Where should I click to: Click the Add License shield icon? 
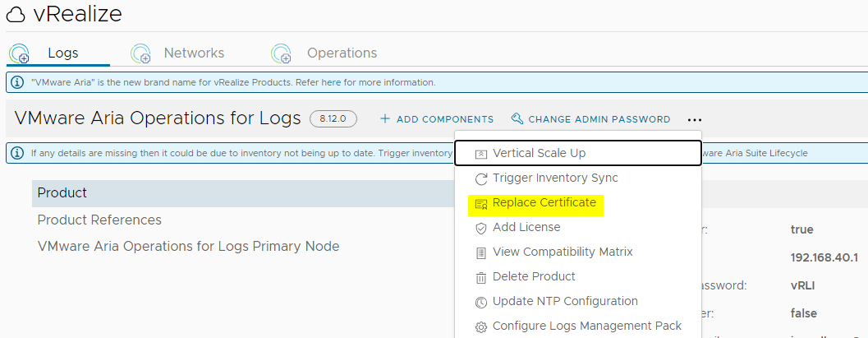click(481, 228)
